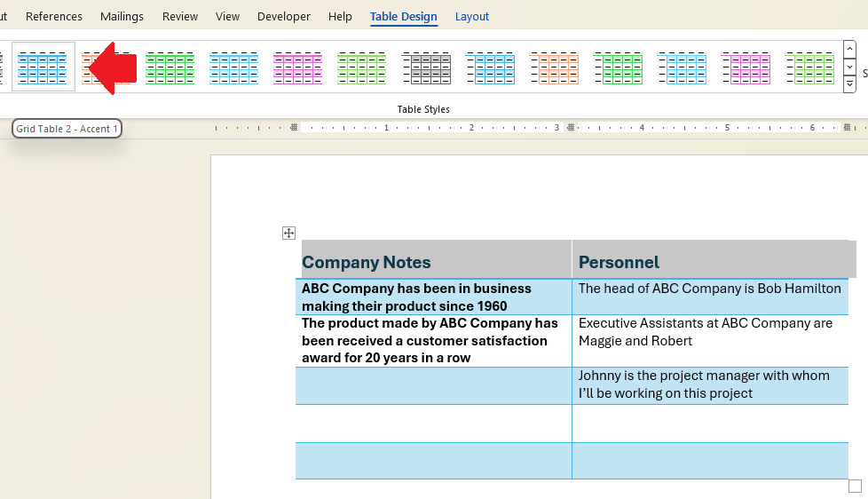Apply the light green grid table style sixth in gallery

361,67
